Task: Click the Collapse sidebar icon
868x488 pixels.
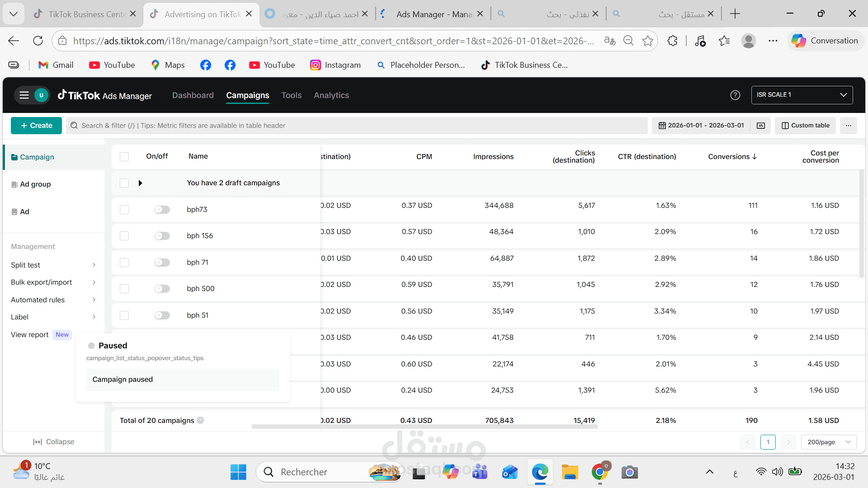Action: 38,442
